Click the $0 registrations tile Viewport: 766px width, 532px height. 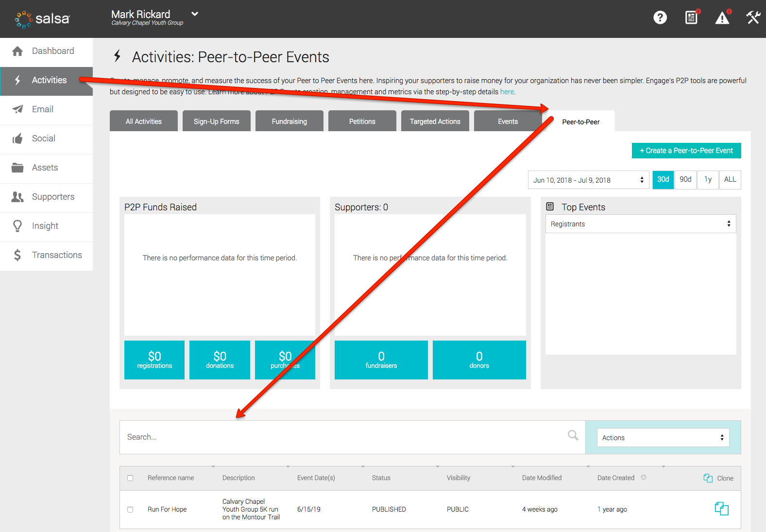coord(154,360)
